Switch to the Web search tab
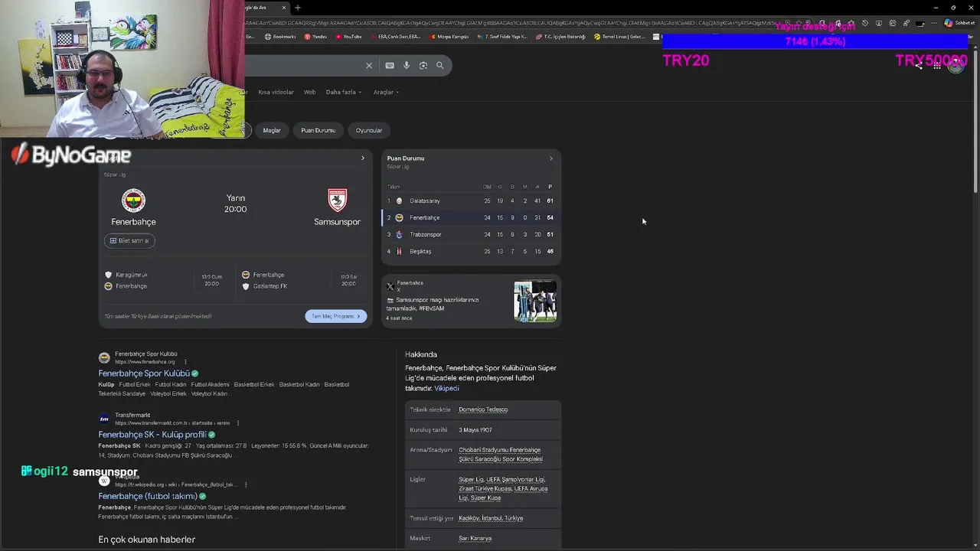The height and width of the screenshot is (551, 980). [309, 93]
